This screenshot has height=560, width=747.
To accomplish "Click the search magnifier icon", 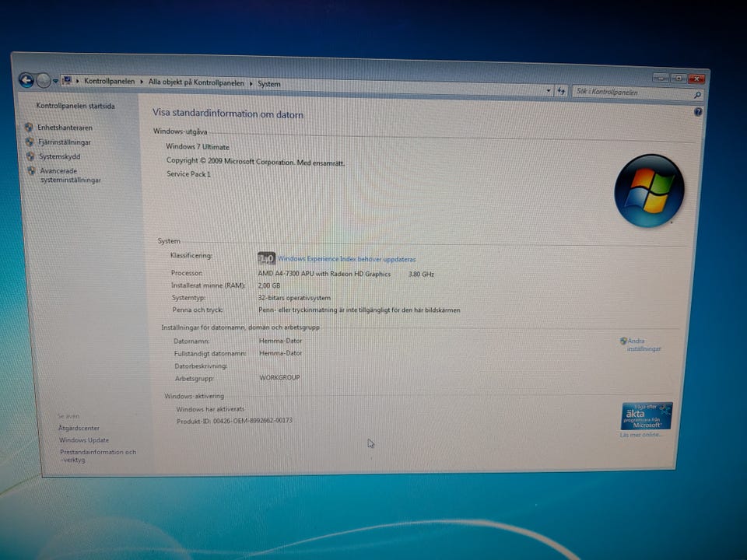I will point(697,95).
